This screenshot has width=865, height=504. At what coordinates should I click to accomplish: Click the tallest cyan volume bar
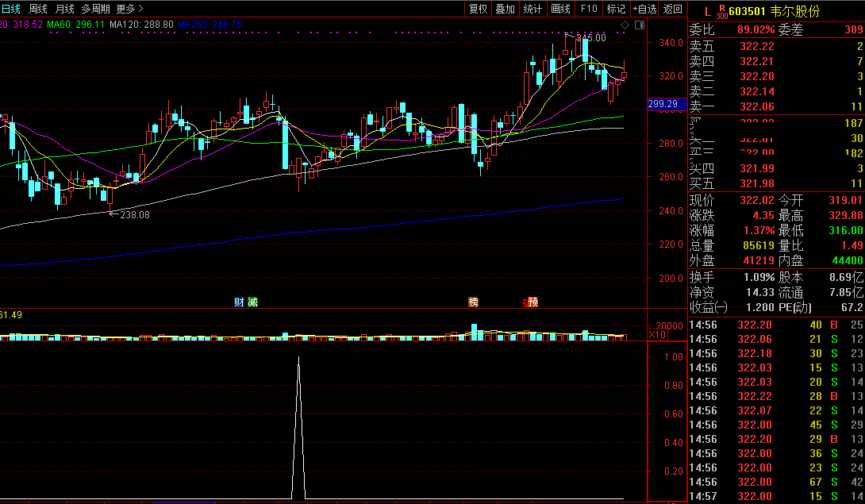pyautogui.click(x=474, y=332)
